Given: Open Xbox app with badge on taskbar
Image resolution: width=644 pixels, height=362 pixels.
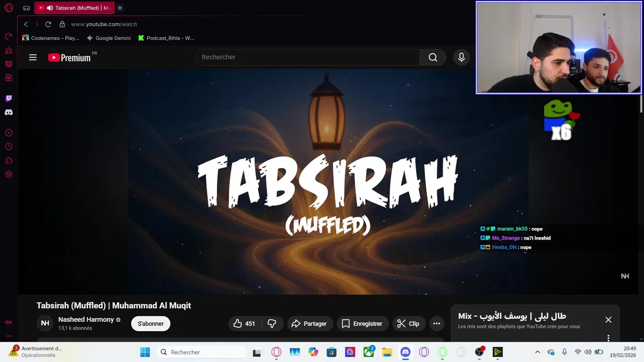Looking at the screenshot, I should click(x=369, y=352).
